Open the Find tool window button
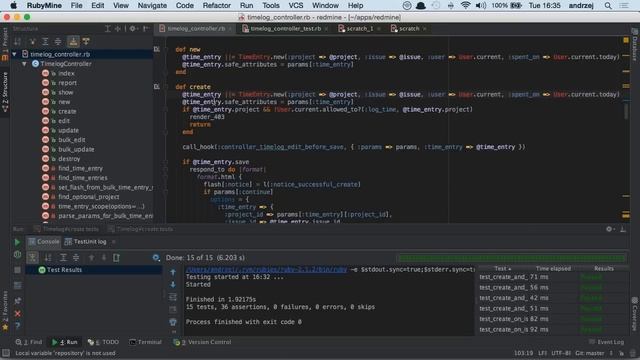This screenshot has height=360, width=640. pyautogui.click(x=29, y=342)
